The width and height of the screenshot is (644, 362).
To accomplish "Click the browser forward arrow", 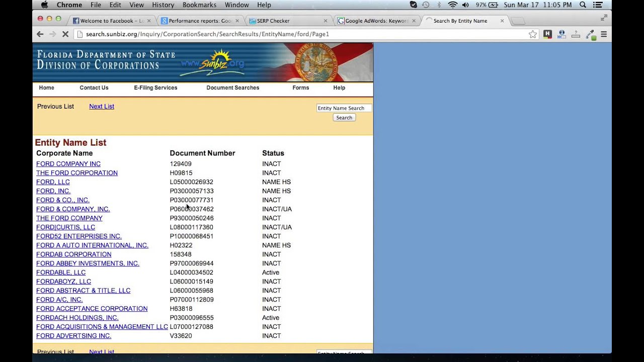I will click(53, 34).
